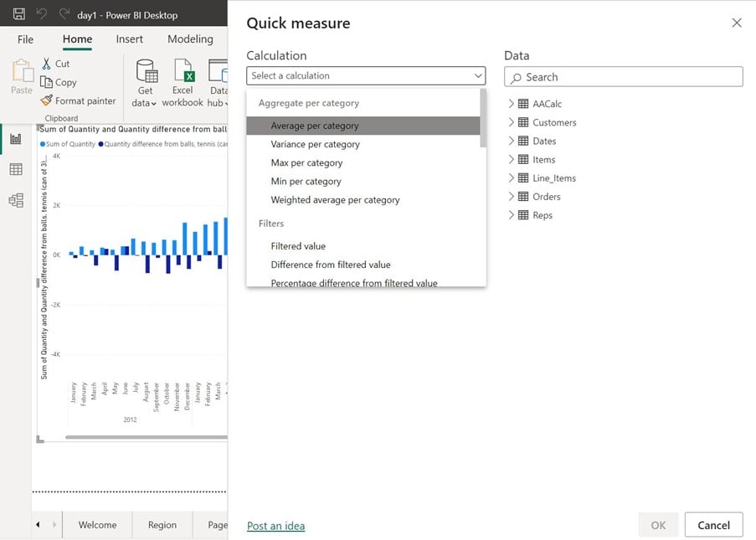
Task: Click the Dates table icon
Action: (523, 141)
